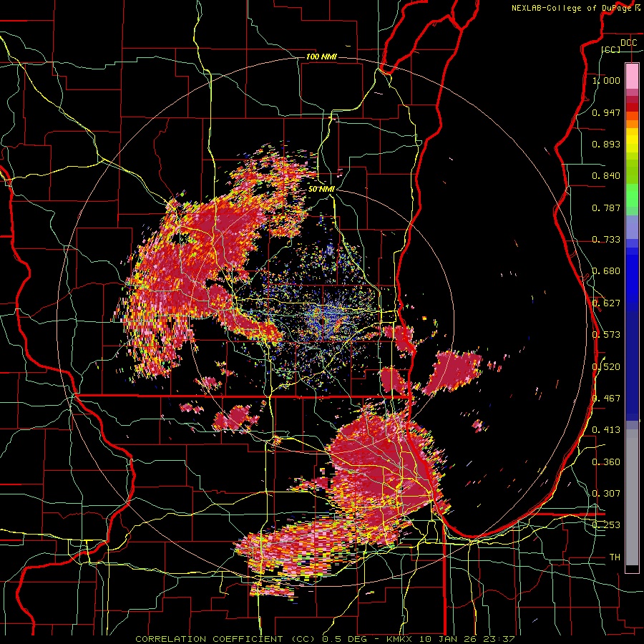Select the bright green color bar segment
The height and width of the screenshot is (644, 644).
pyautogui.click(x=632, y=195)
